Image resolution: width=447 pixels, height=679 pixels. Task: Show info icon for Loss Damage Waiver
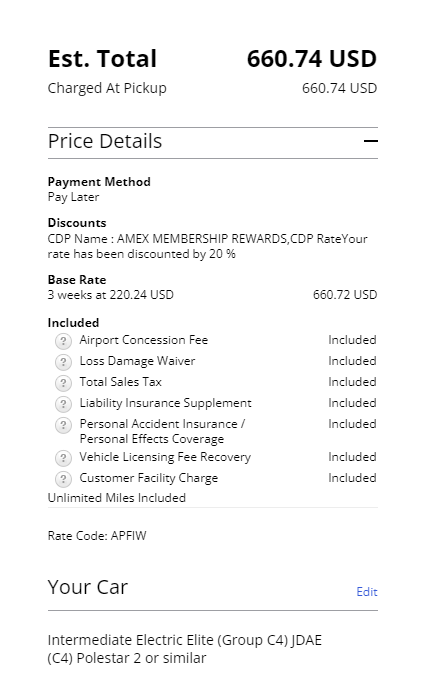63,362
